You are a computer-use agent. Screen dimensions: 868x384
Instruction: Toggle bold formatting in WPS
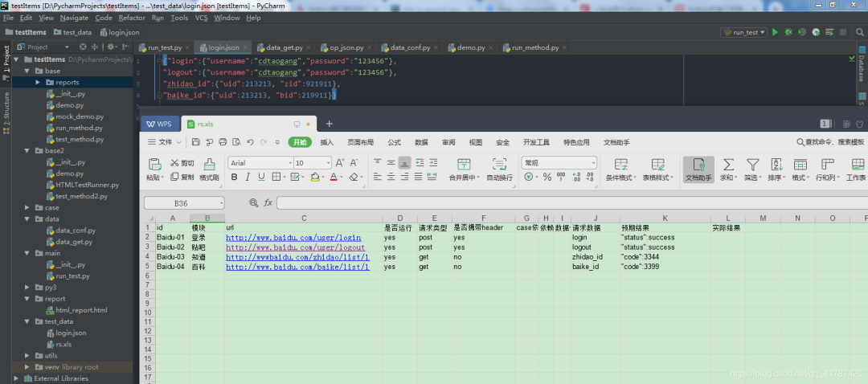point(234,177)
